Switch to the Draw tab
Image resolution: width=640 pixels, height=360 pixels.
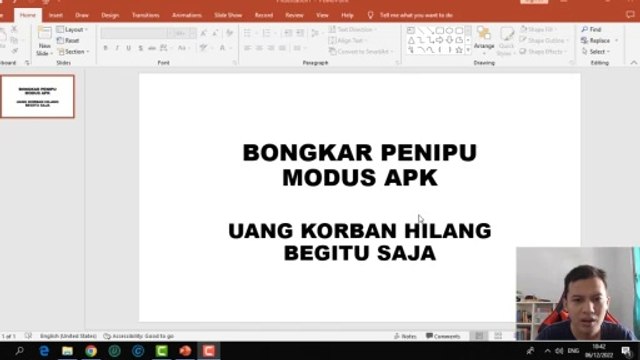[x=82, y=15]
